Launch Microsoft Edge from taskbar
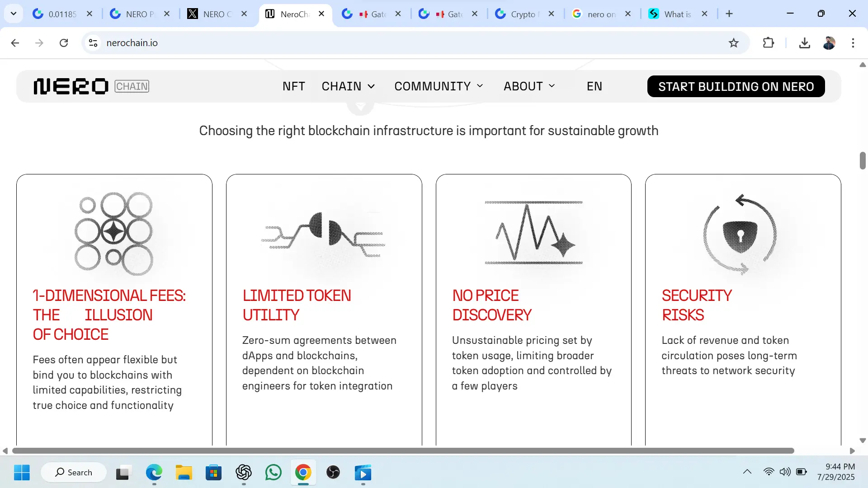This screenshot has width=868, height=488. coord(154,473)
